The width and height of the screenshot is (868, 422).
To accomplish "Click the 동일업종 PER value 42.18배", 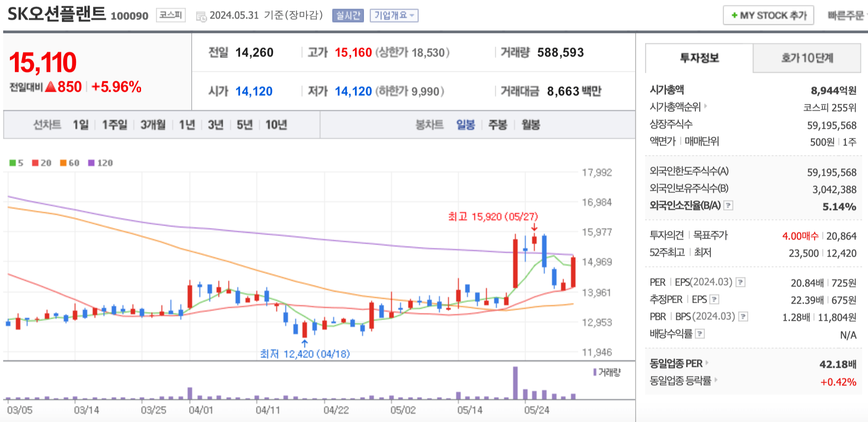I will [838, 364].
